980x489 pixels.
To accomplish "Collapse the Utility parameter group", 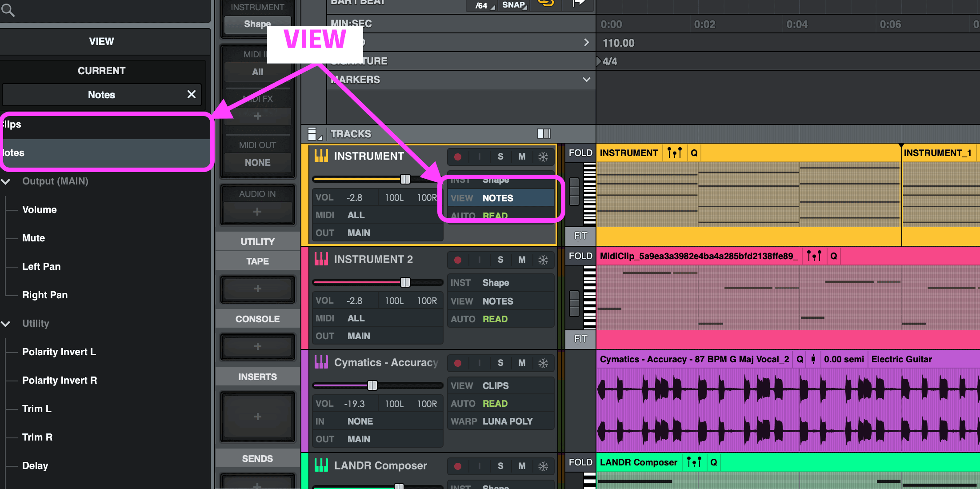I will [6, 324].
